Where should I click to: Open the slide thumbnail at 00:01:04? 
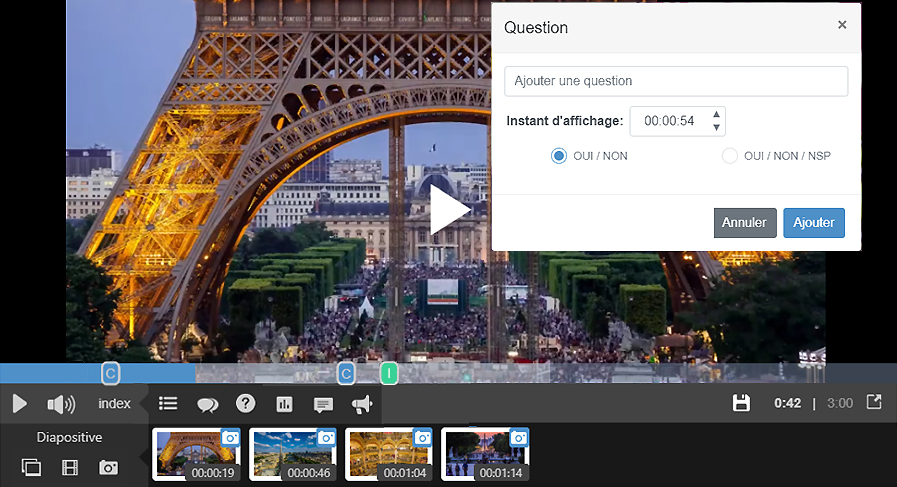coord(389,455)
